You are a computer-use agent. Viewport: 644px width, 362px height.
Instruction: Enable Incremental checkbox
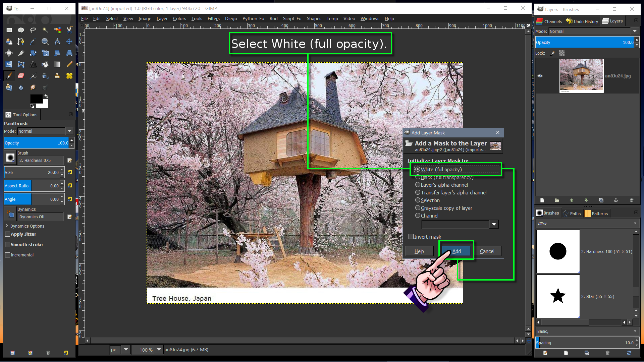pos(7,255)
